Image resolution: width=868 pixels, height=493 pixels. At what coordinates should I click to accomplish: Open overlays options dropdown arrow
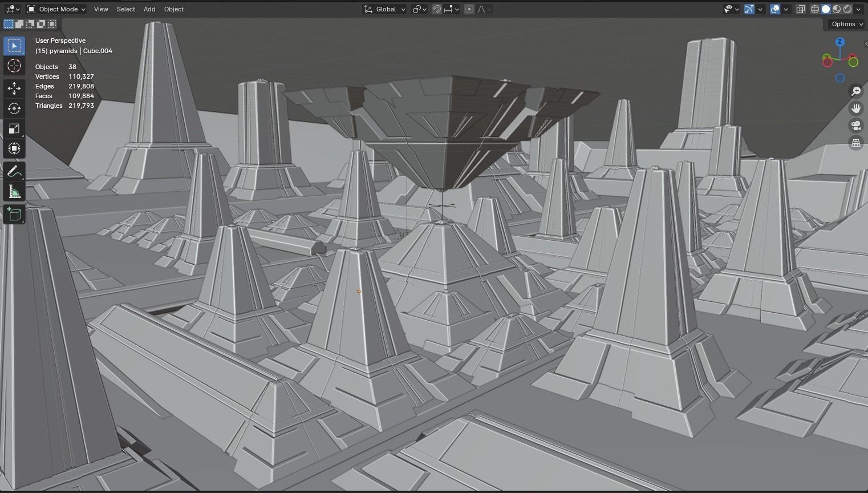(x=786, y=9)
